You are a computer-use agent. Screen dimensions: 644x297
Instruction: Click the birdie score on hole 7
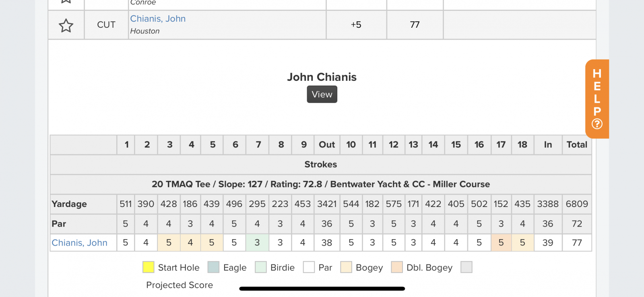point(257,243)
